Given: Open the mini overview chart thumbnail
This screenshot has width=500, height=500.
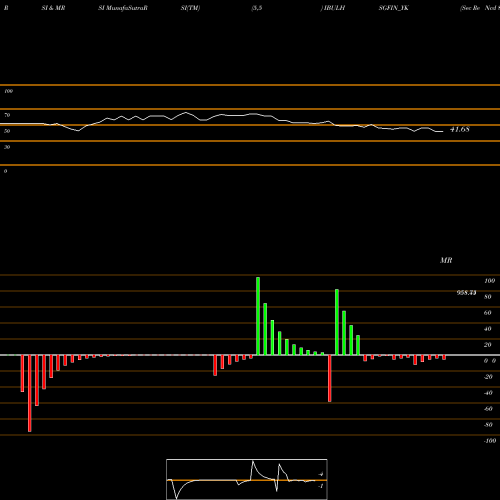Looking at the screenshot, I should [247, 479].
